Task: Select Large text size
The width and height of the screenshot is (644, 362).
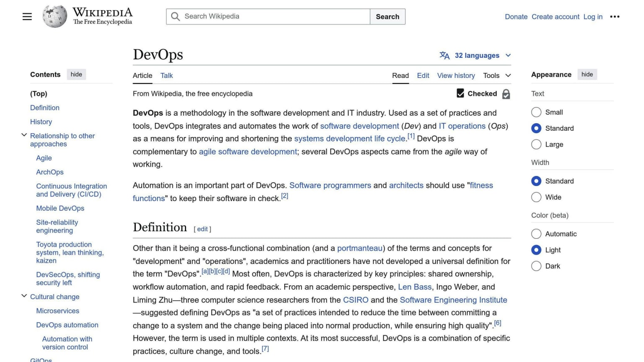Action: [x=536, y=145]
